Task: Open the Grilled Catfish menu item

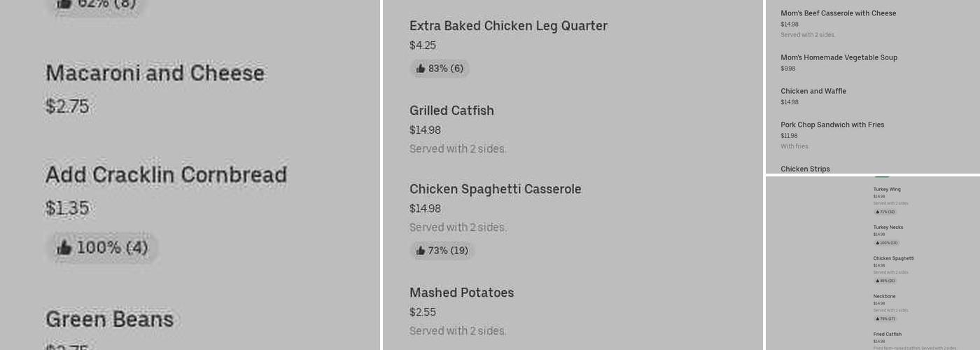Action: pos(451,111)
